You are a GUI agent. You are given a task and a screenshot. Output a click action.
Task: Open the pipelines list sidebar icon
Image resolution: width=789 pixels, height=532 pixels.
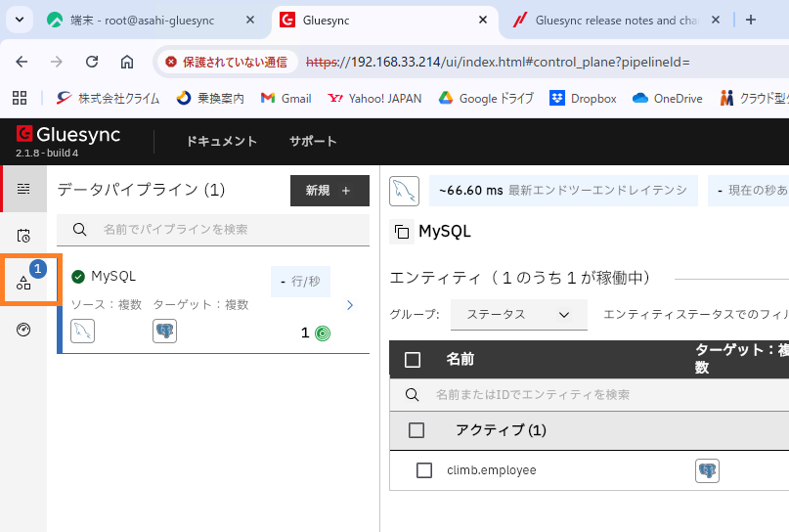pos(23,189)
